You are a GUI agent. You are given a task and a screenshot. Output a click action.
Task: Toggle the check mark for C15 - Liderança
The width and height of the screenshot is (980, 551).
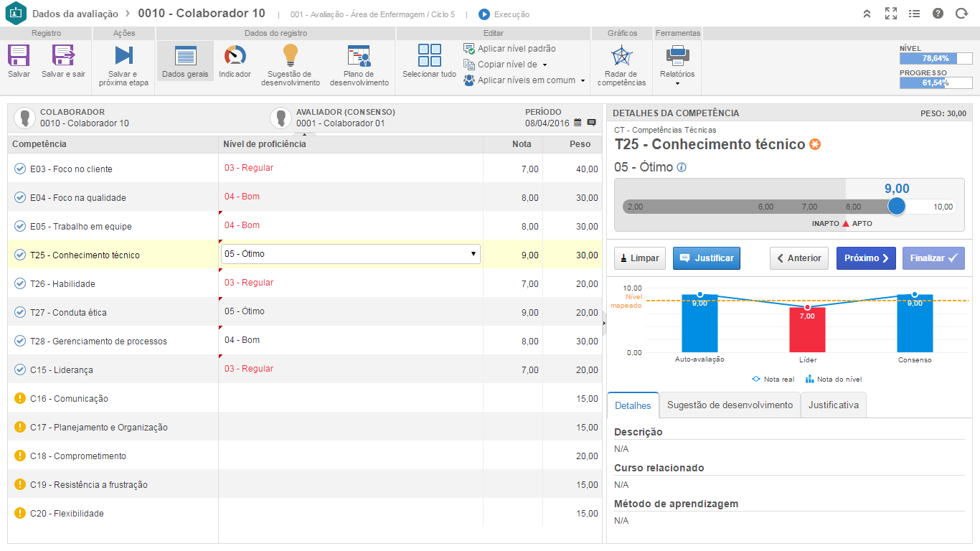click(x=20, y=369)
